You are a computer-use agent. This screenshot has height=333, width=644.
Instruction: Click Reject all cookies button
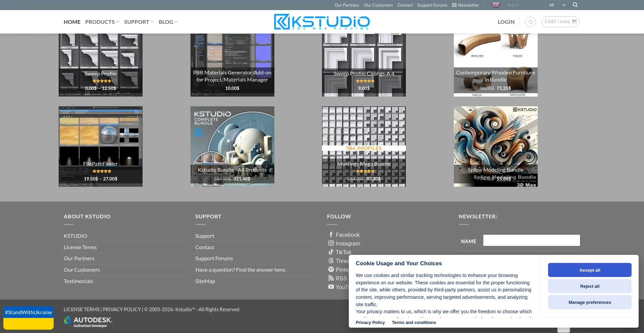(590, 286)
